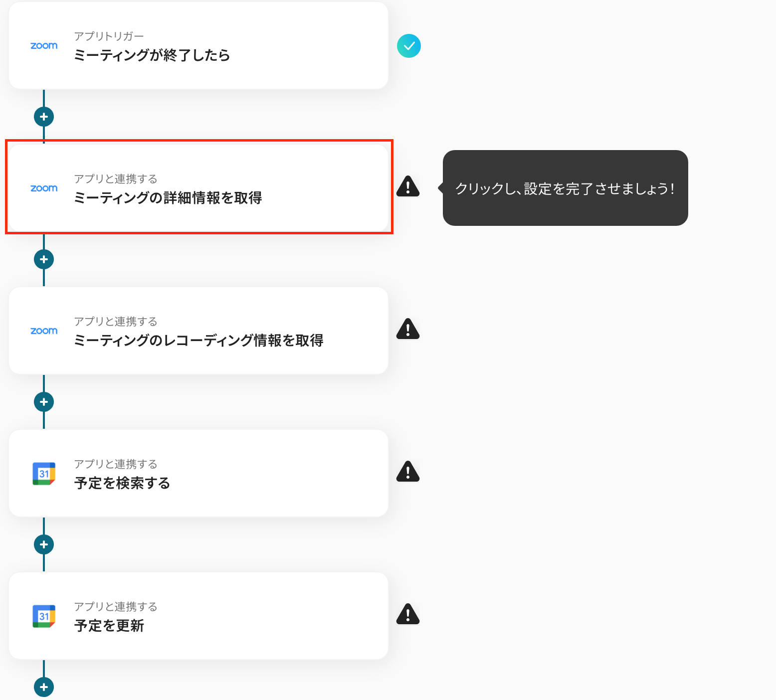Add a step after 予定を検索する

(x=44, y=544)
